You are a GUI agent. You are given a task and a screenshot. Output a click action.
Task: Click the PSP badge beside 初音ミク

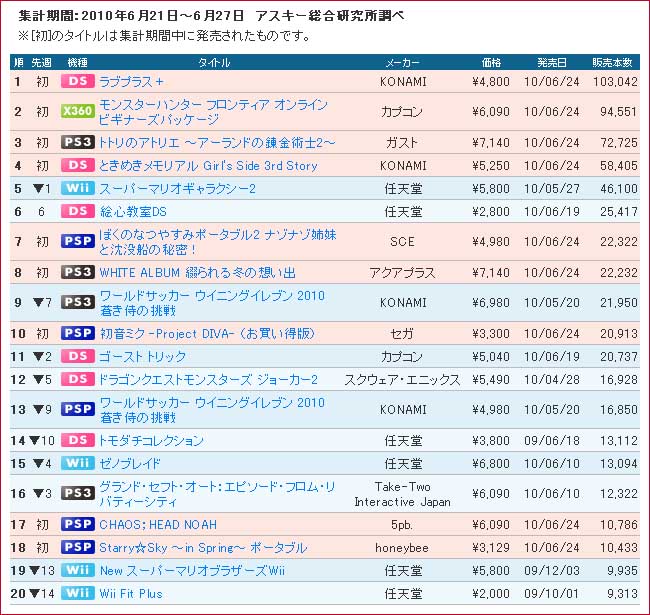pos(78,333)
